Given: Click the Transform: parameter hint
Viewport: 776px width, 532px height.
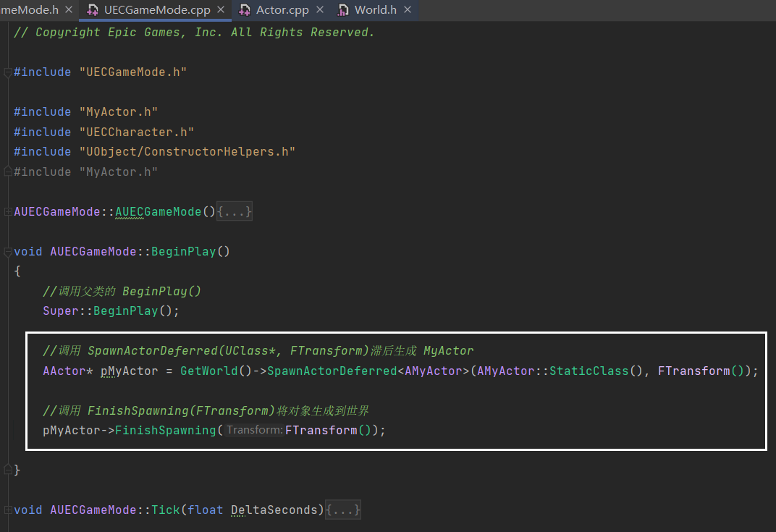Looking at the screenshot, I should [x=254, y=430].
